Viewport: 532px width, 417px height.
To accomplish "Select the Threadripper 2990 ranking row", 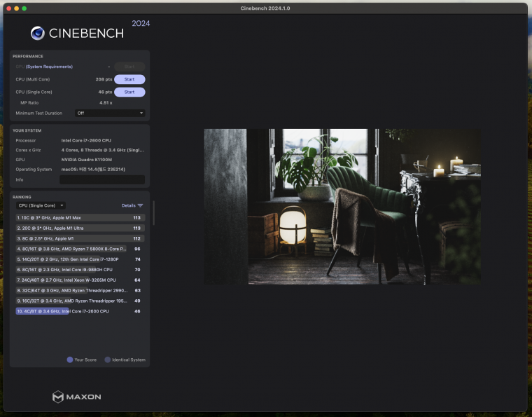I will tap(80, 290).
